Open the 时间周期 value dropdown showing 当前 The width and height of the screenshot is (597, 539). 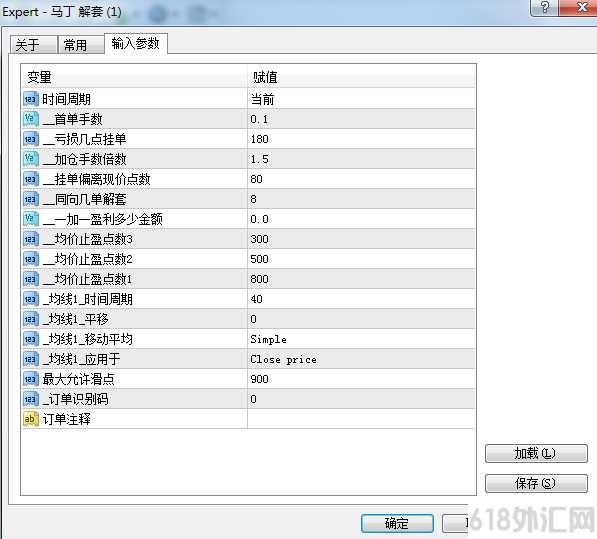pos(361,99)
